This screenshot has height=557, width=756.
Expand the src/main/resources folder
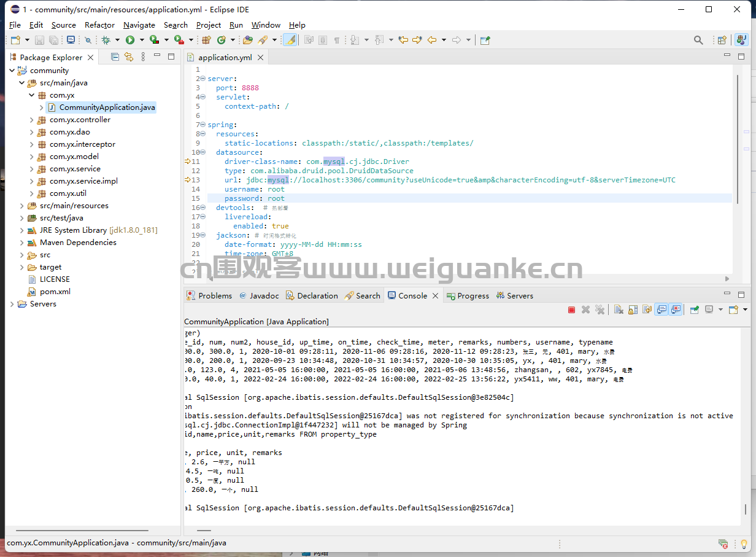click(21, 206)
